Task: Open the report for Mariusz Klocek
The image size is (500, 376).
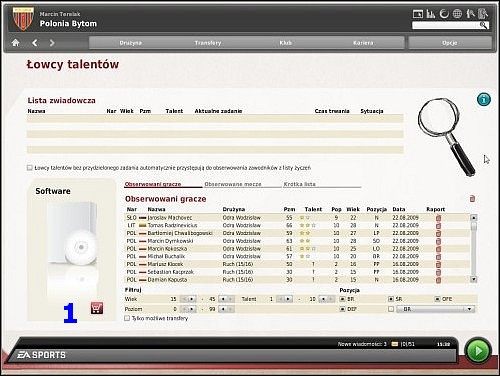Action: pos(438,264)
